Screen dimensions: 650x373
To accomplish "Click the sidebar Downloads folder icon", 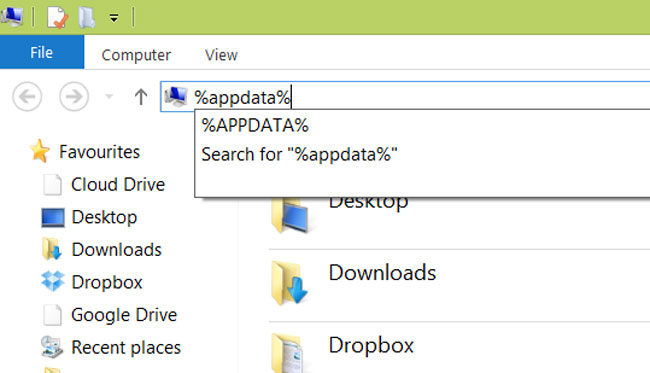I will tap(52, 249).
